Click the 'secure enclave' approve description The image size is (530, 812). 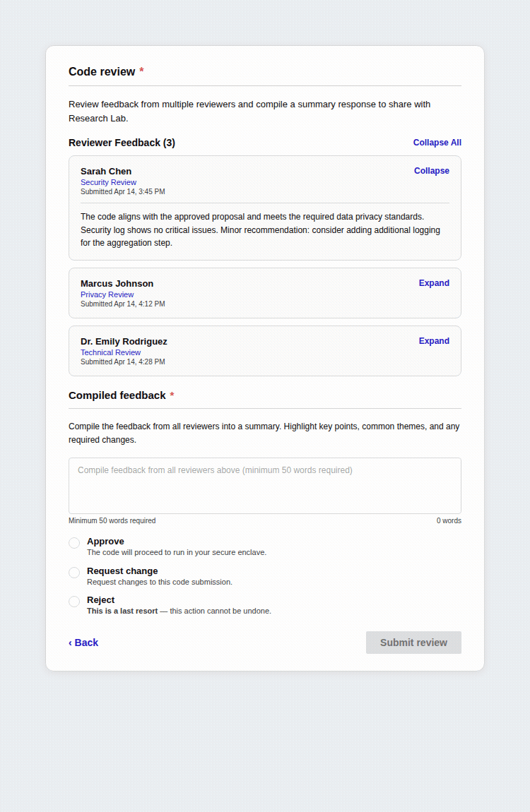point(177,553)
